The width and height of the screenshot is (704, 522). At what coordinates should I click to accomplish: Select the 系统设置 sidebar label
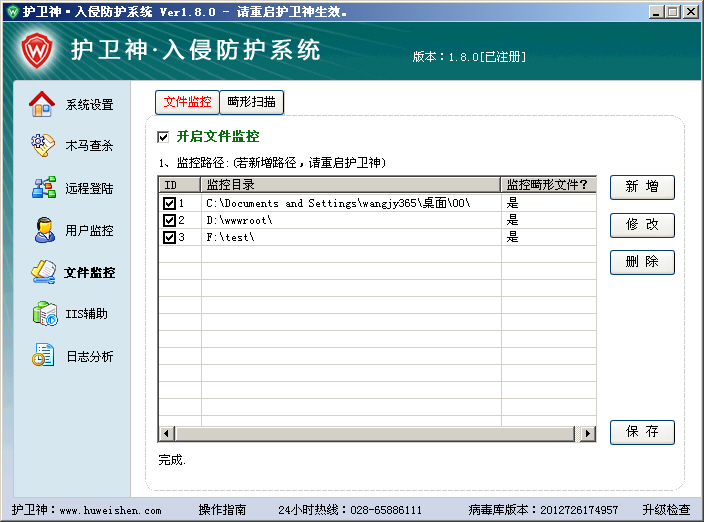pyautogui.click(x=89, y=105)
